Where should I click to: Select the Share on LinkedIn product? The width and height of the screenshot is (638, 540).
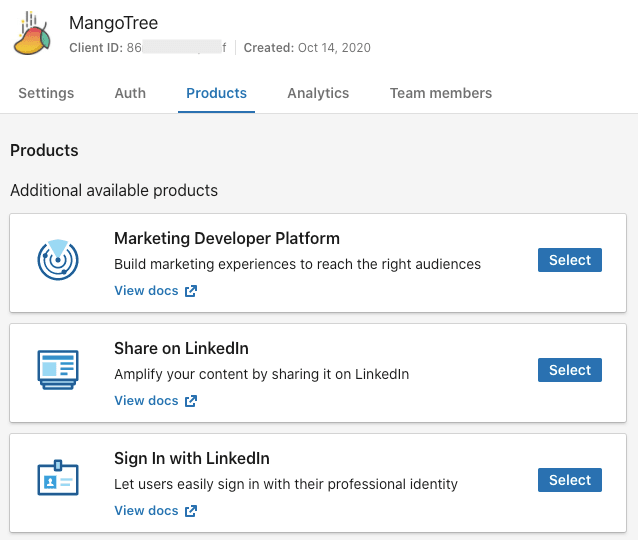(570, 370)
